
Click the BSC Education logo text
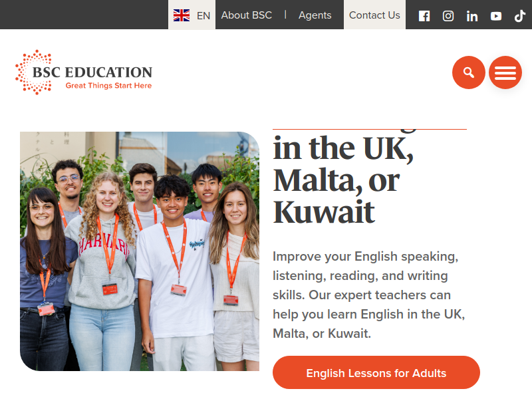pos(92,72)
